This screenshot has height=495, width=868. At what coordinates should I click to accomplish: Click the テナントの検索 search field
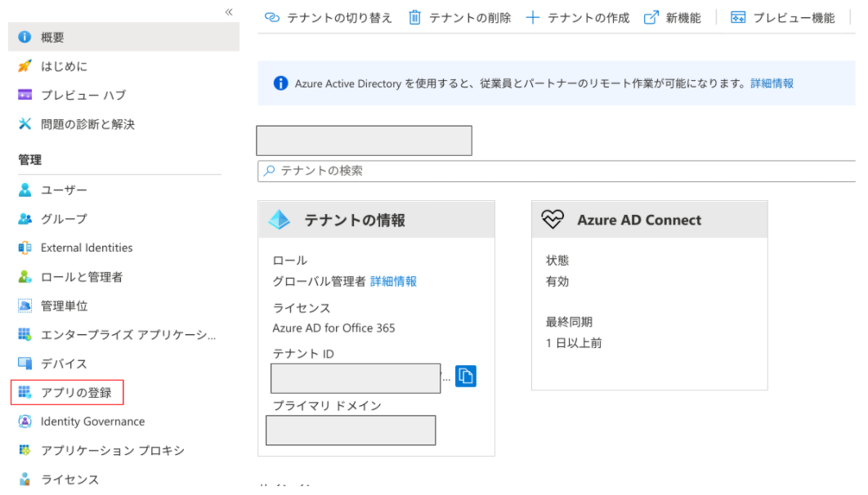tap(368, 171)
